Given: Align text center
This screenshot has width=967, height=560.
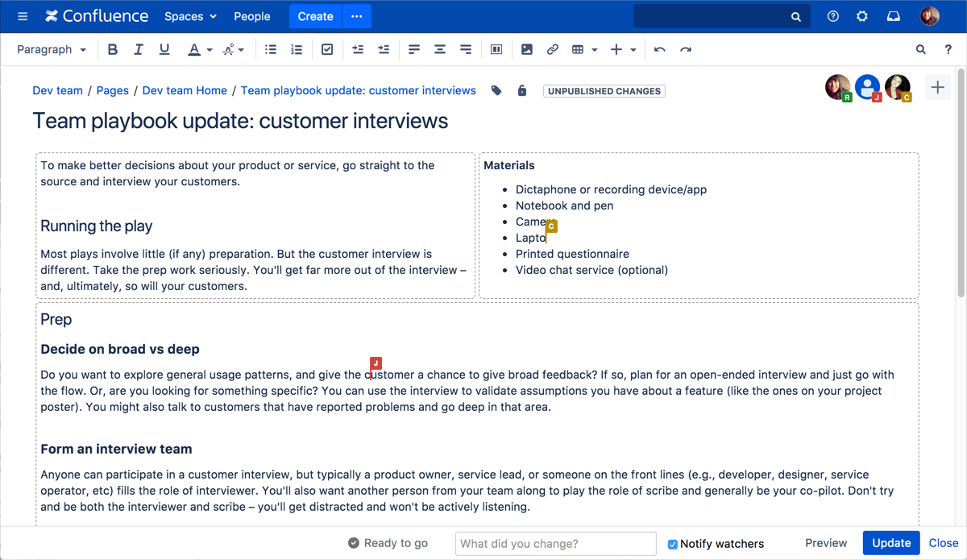Looking at the screenshot, I should tap(440, 49).
